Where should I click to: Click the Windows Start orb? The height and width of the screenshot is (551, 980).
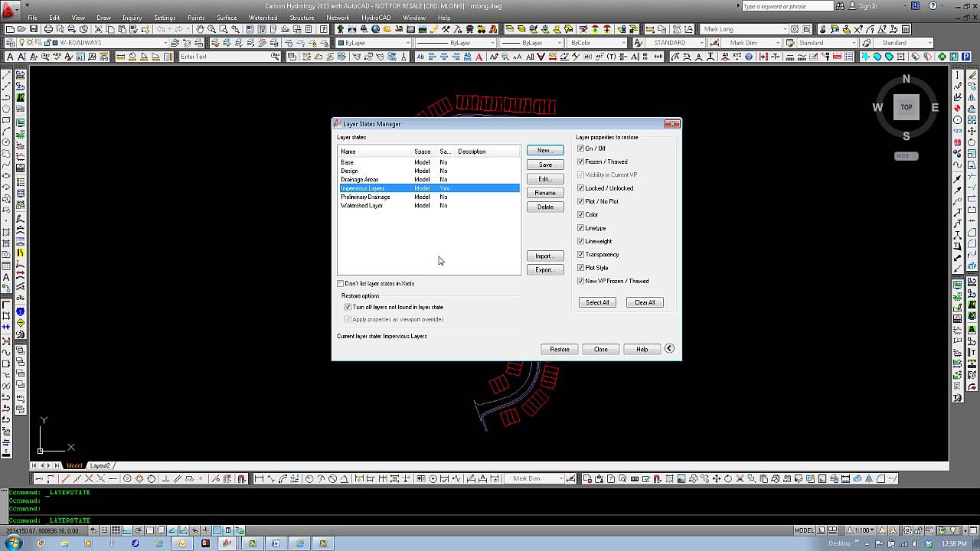click(14, 543)
